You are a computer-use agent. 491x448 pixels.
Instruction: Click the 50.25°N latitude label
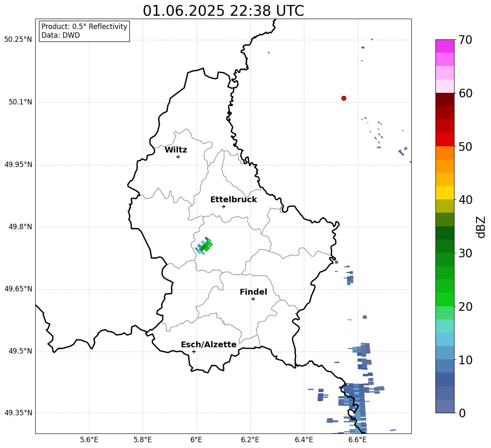(x=18, y=40)
